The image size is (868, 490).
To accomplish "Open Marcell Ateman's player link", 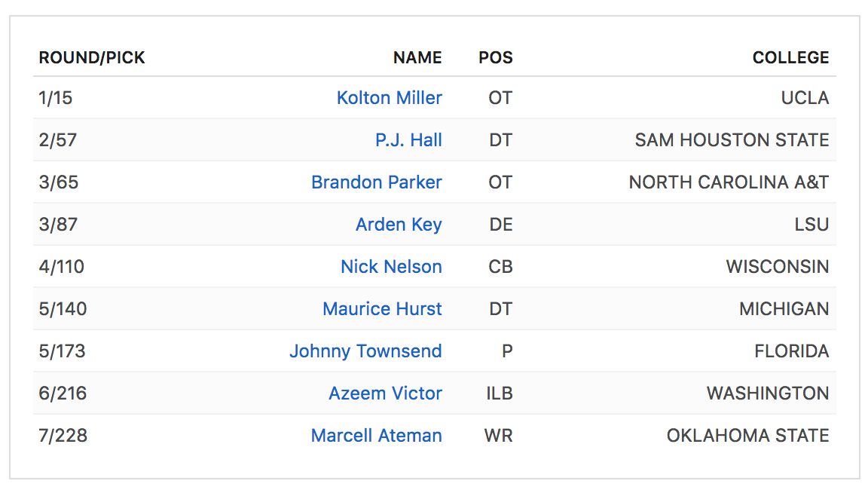I will click(x=376, y=436).
